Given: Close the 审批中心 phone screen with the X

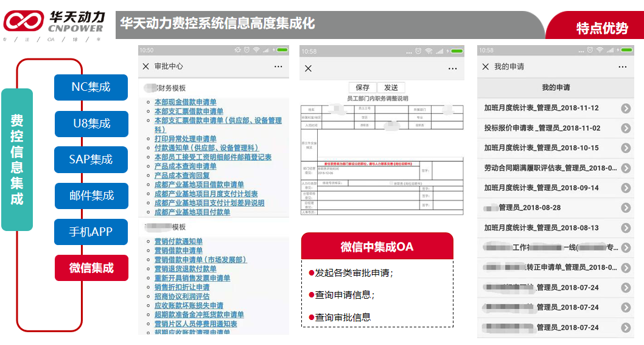Looking at the screenshot, I should click(x=146, y=66).
